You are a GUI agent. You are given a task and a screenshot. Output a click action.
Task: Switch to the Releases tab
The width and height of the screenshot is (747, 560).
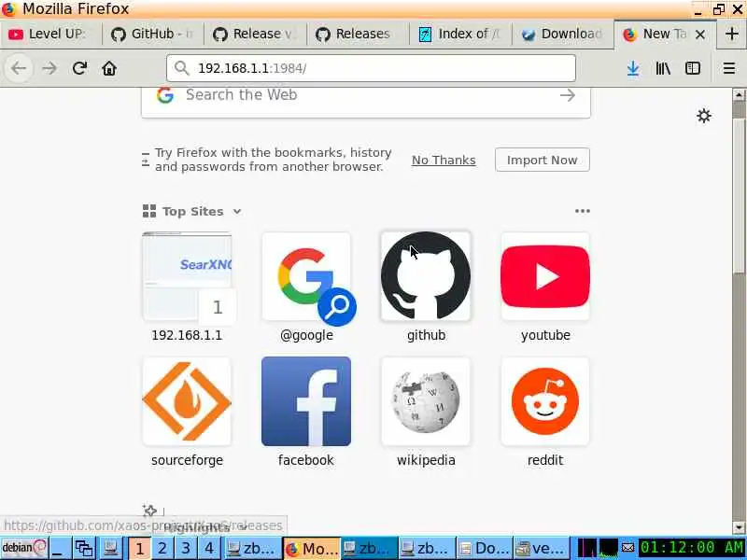(358, 34)
